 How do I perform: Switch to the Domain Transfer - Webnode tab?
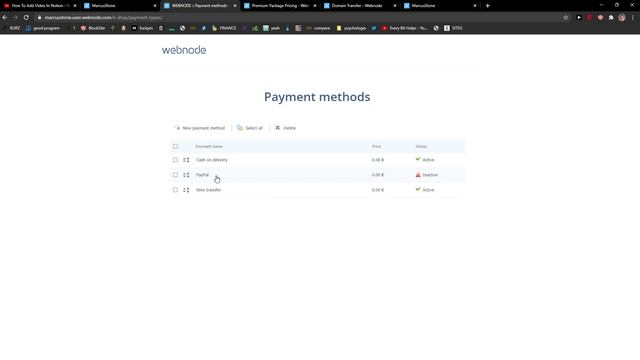pos(360,6)
